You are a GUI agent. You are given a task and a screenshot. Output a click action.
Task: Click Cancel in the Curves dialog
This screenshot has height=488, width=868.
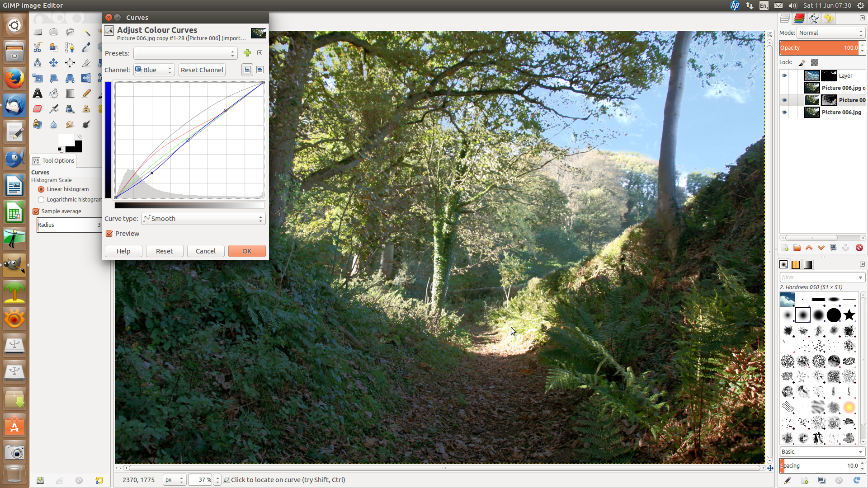pos(206,251)
